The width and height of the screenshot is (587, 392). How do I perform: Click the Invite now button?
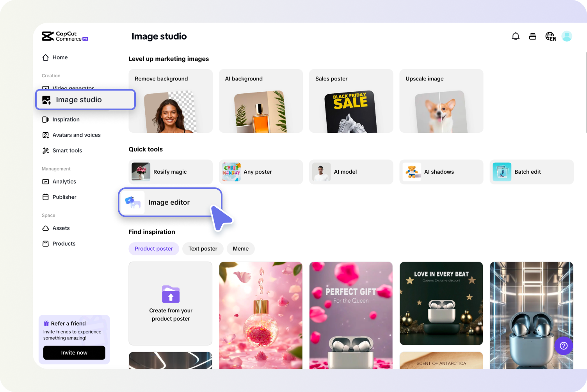pos(74,353)
